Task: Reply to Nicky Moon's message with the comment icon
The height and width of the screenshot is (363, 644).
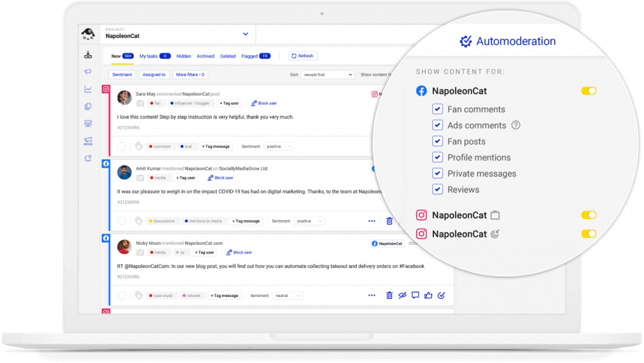Action: (x=415, y=295)
